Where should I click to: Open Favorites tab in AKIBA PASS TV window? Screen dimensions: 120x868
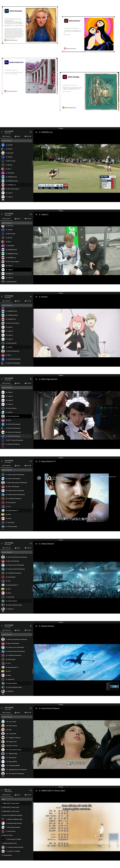[x=28, y=795]
